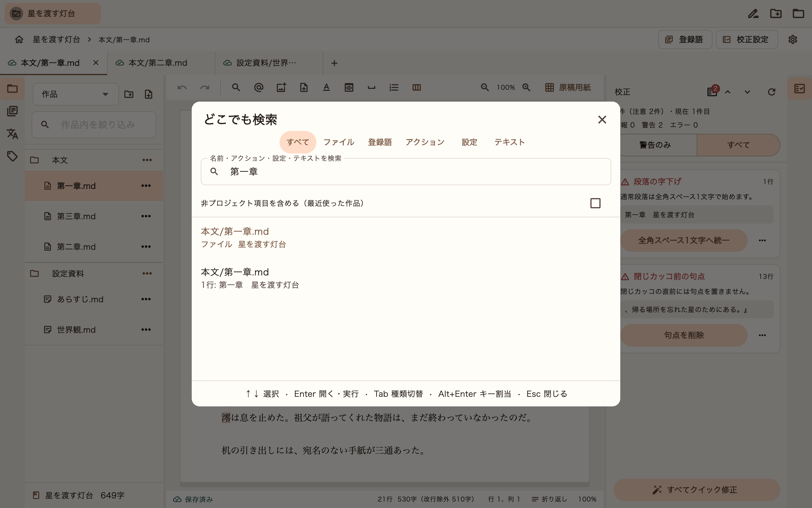Screen dimensions: 812x508
Task: Click the space character toolbar icon
Action: coord(371,88)
